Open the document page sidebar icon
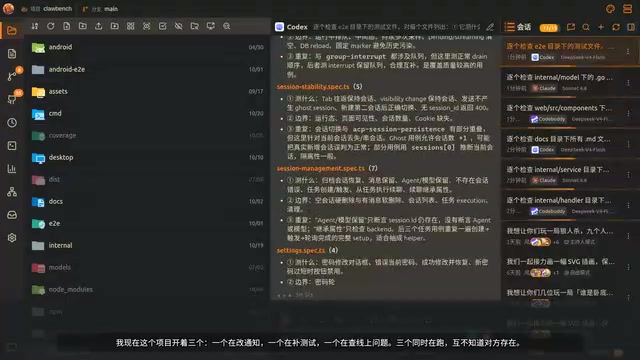The height and width of the screenshot is (360, 640). click(x=12, y=53)
